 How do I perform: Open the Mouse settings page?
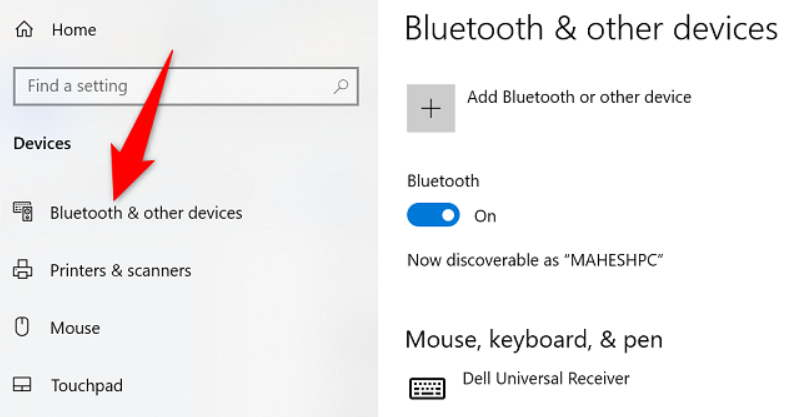click(x=75, y=327)
